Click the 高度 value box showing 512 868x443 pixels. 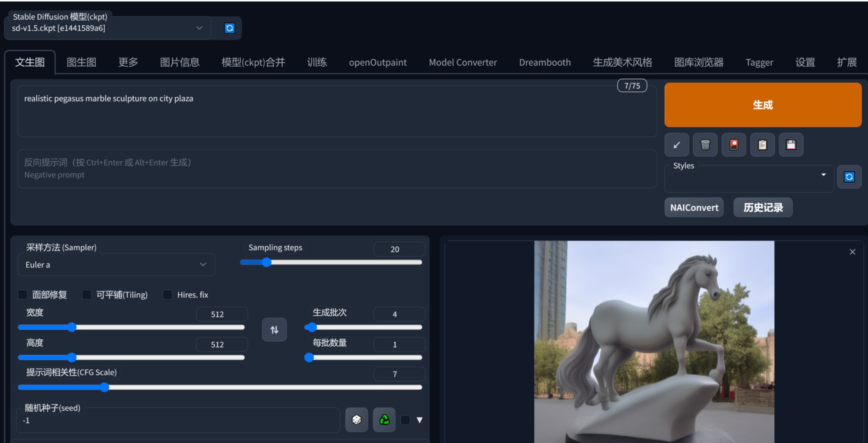coord(222,344)
